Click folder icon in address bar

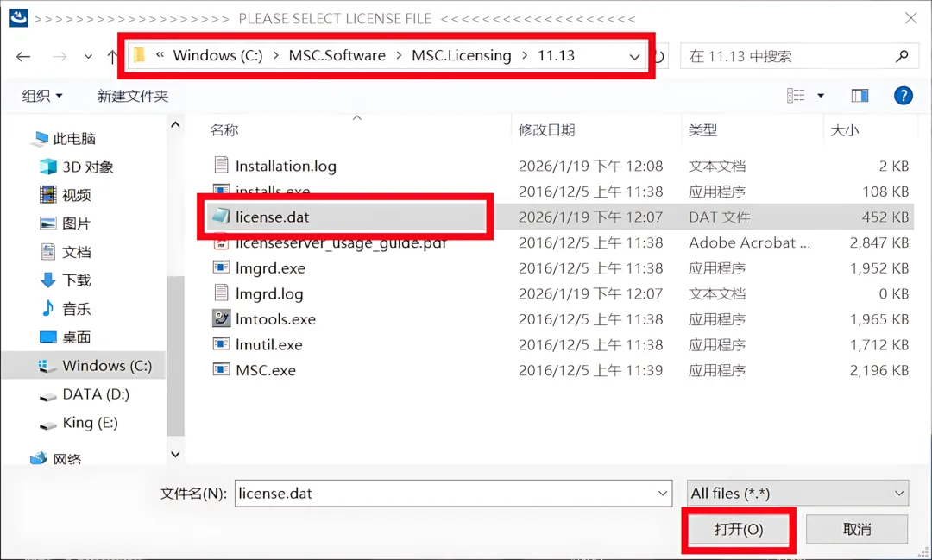[x=139, y=56]
